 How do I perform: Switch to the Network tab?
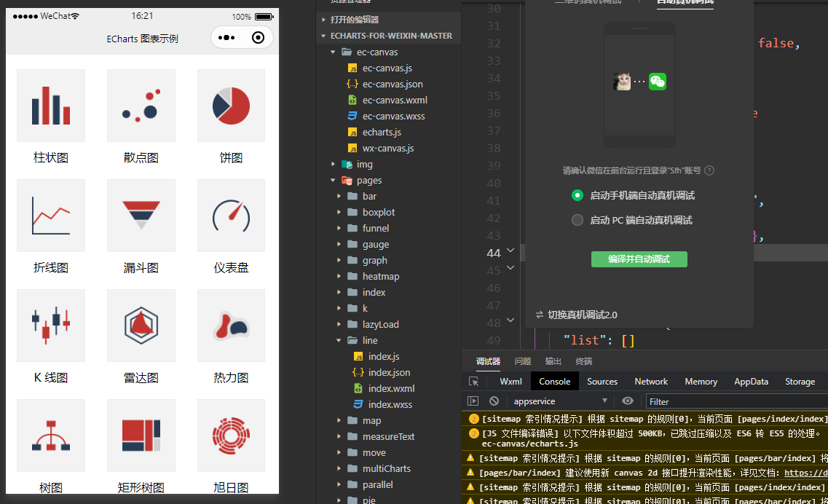651,382
